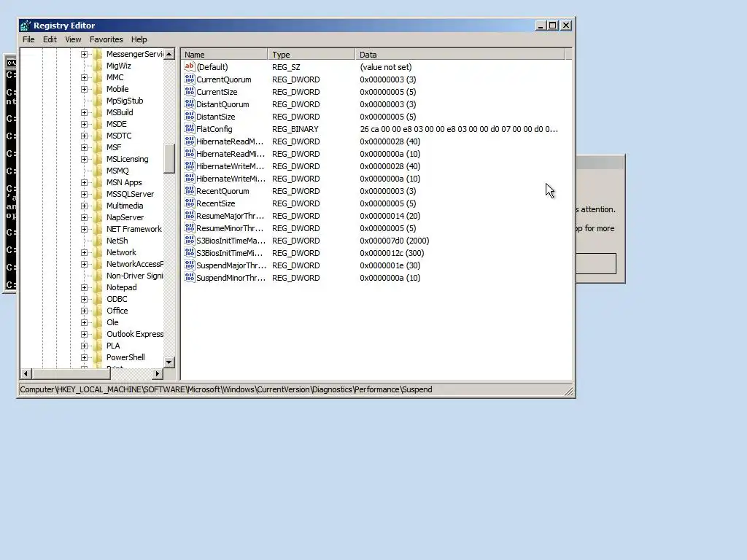
Task: Click the Ole folder icon
Action: 98,322
